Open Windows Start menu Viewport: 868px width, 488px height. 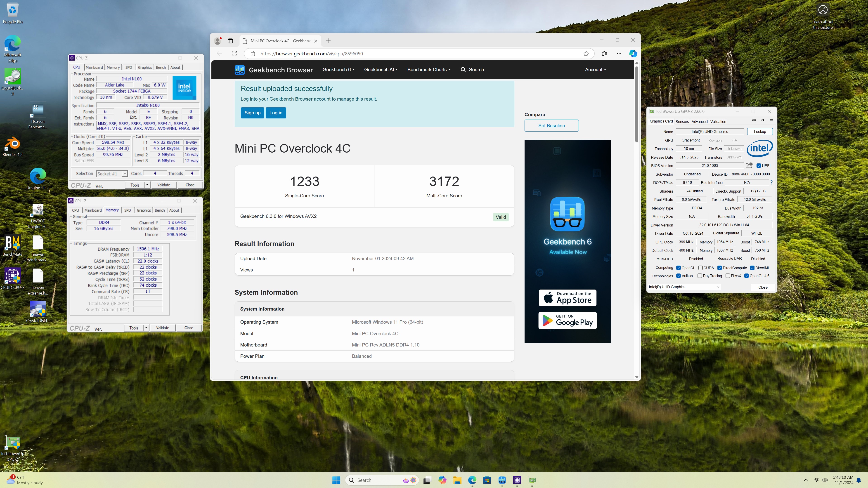(x=336, y=480)
